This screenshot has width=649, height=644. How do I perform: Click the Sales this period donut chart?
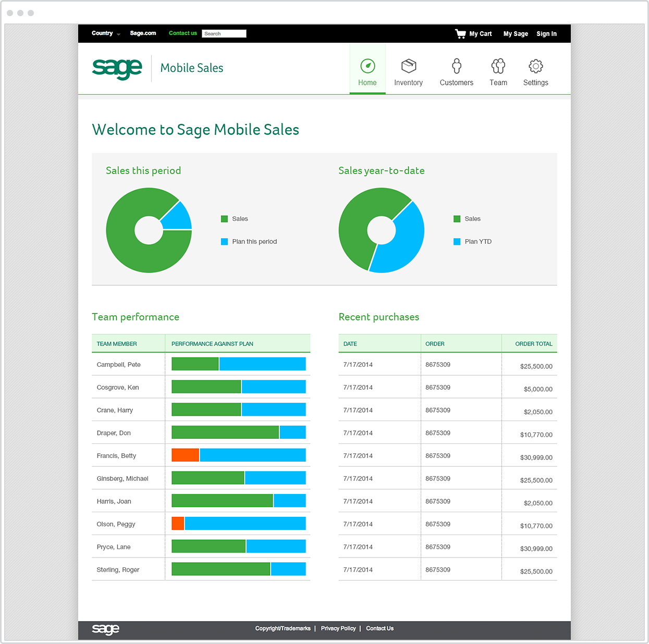tap(149, 230)
